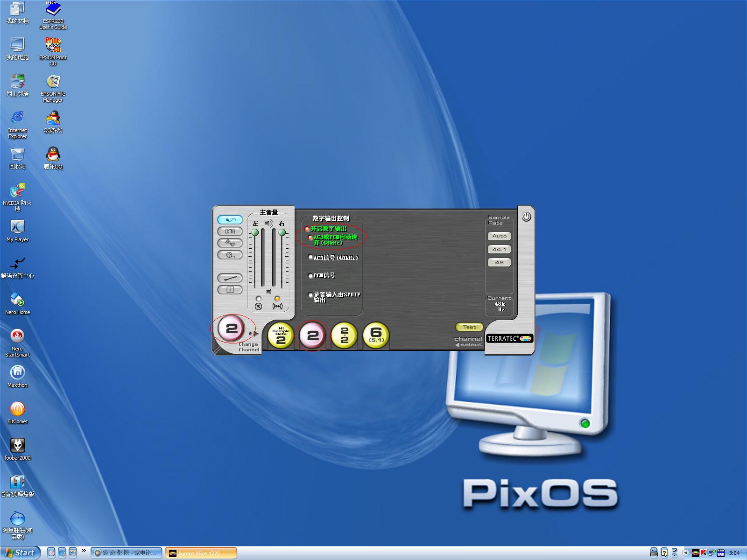Open the information page button
This screenshot has width=747, height=560.
(x=230, y=290)
